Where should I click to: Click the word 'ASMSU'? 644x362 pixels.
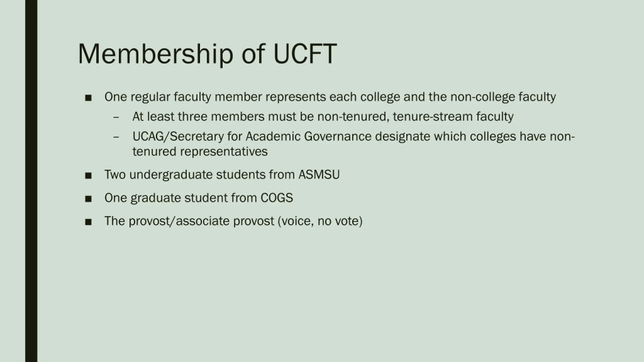[x=319, y=175]
